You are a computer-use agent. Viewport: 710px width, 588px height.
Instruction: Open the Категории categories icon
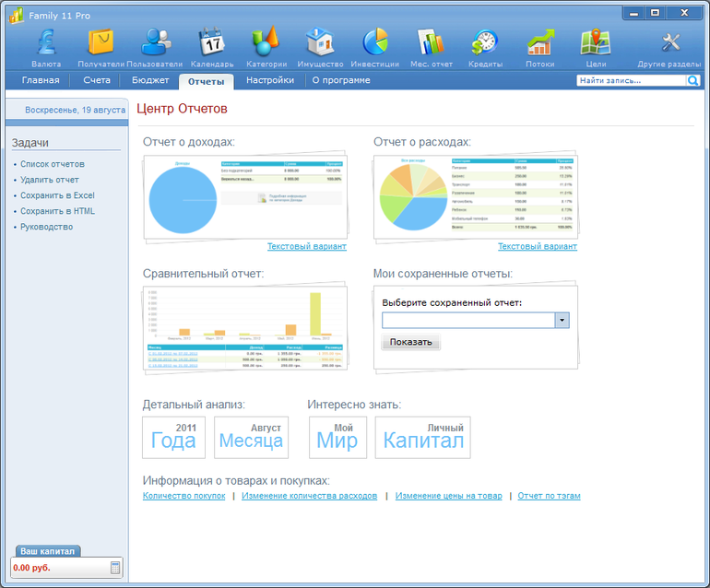(x=266, y=43)
